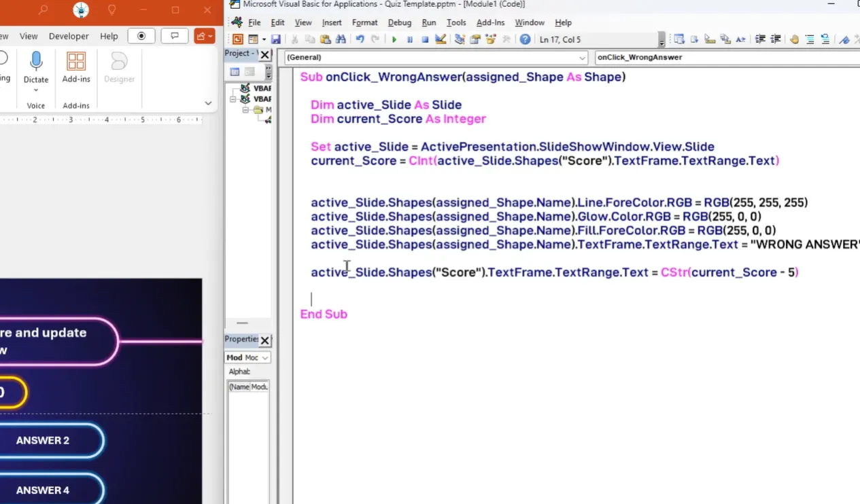Close the Project explorer pane

point(264,54)
